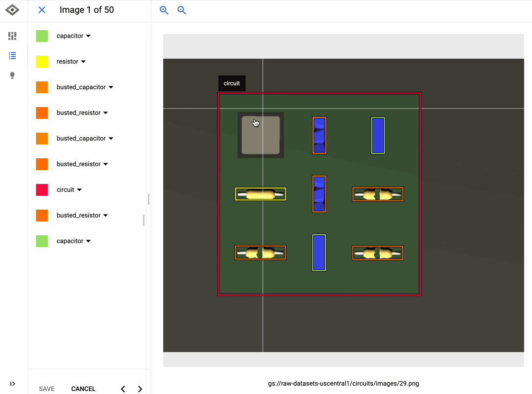Expand the collapsed bottom-left side panel
The width and height of the screenshot is (532, 394).
click(12, 384)
